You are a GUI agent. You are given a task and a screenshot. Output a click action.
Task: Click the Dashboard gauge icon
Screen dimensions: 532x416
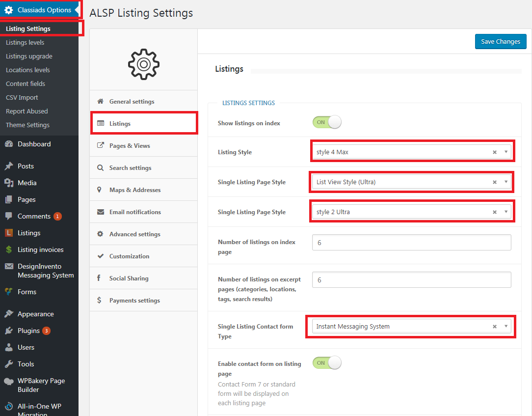click(x=9, y=144)
